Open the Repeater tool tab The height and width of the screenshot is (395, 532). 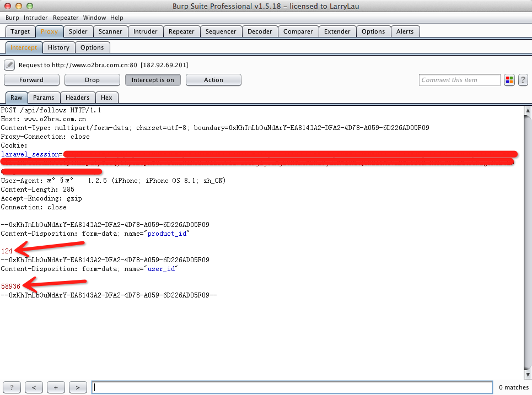181,31
